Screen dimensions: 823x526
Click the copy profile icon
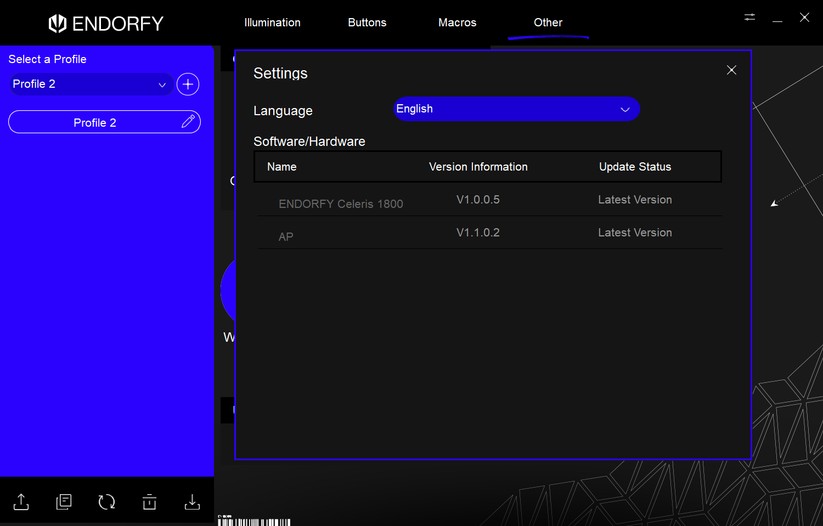click(x=64, y=502)
